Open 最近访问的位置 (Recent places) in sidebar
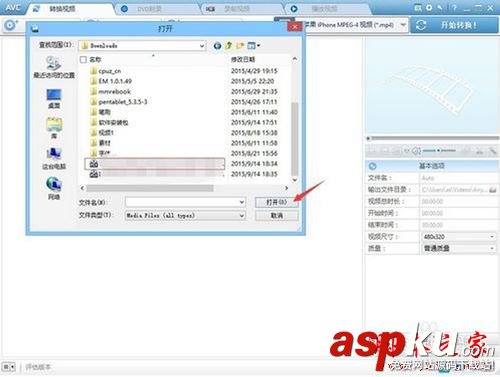This screenshot has height=377, width=500. pos(54,68)
